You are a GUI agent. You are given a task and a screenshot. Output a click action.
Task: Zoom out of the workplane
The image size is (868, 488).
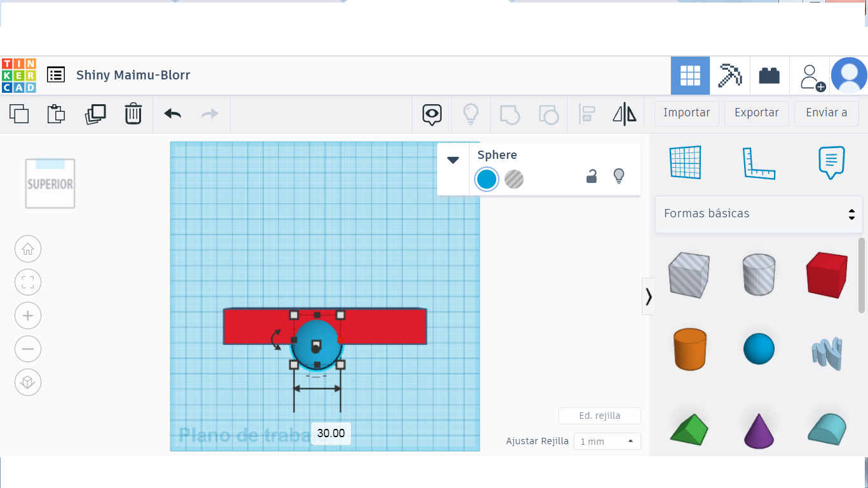(x=28, y=349)
